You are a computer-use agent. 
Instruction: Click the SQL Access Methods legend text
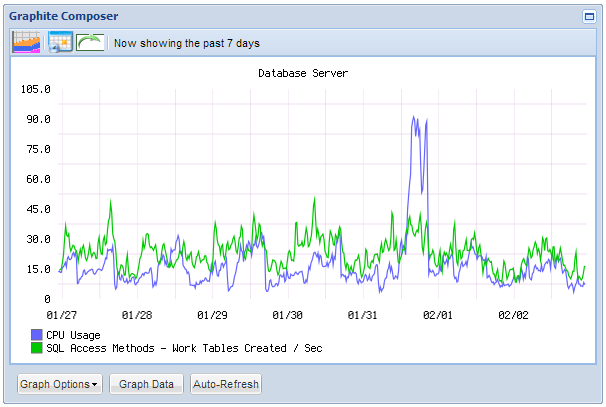point(184,348)
